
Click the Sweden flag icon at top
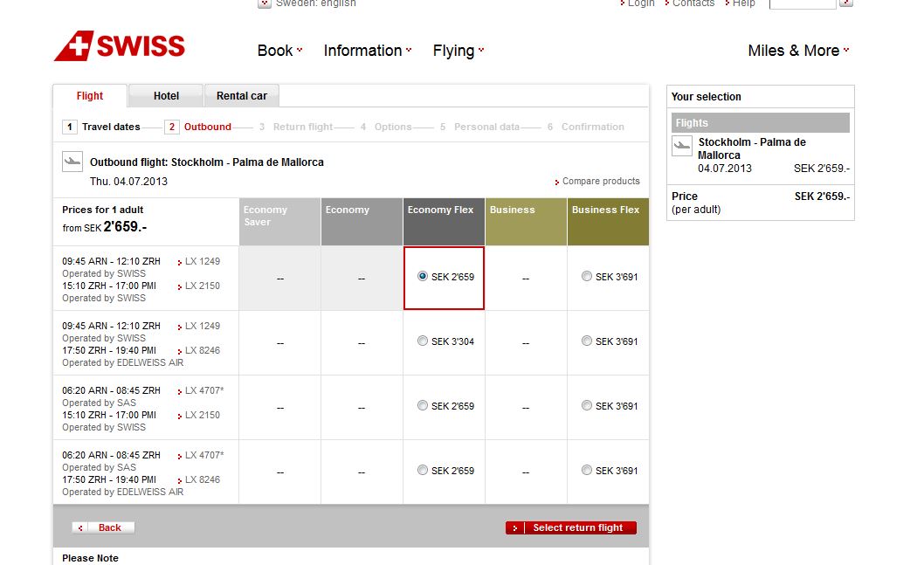click(264, 3)
